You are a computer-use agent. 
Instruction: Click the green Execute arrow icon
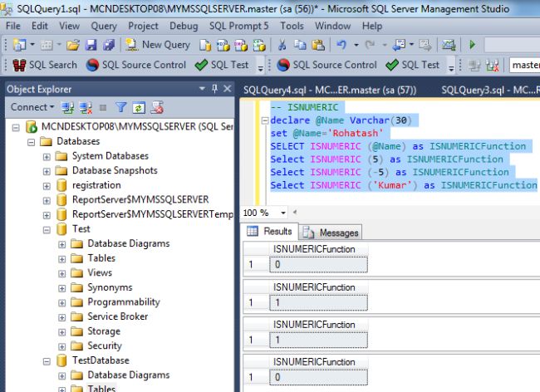coord(472,45)
